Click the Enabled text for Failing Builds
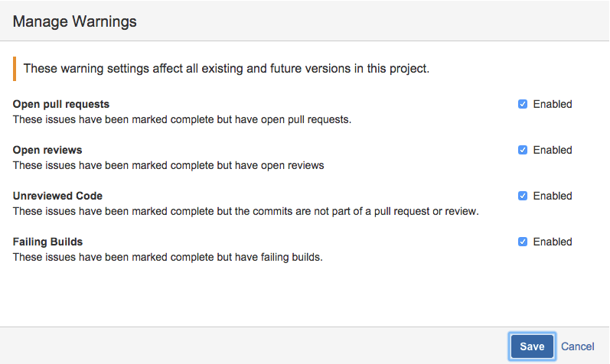The image size is (610, 364). tap(553, 242)
